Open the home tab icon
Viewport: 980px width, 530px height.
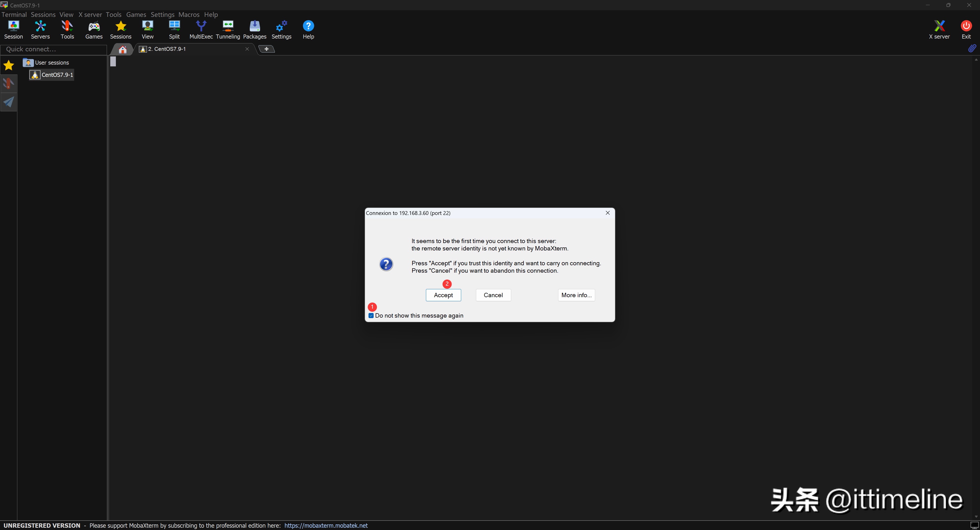[x=122, y=50]
